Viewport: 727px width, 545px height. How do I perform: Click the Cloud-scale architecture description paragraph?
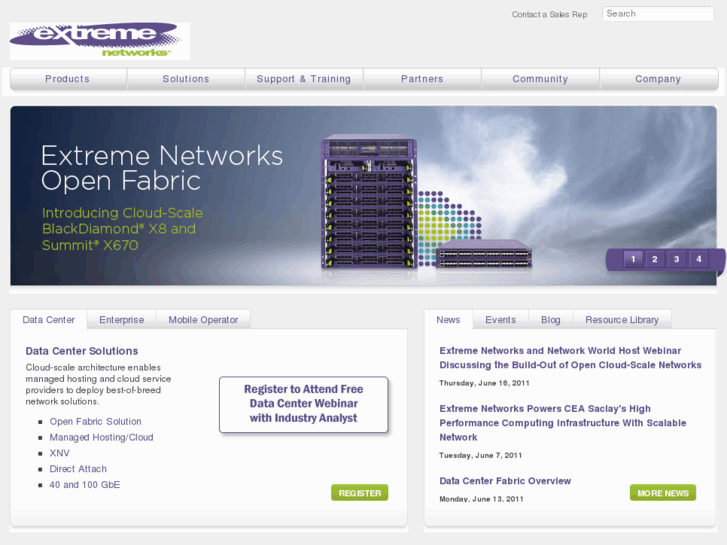(x=98, y=385)
